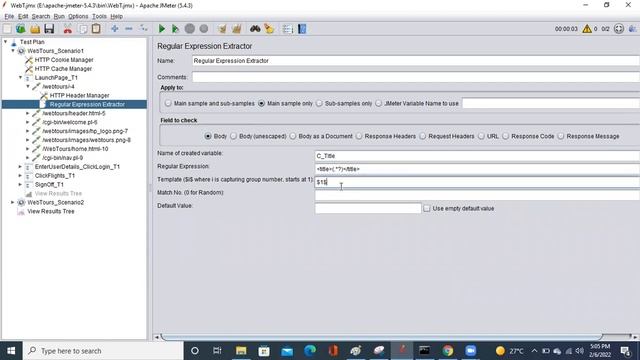Viewport: 640px width, 360px height.
Task: Select Body (unescaped) radio button
Action: (233, 136)
